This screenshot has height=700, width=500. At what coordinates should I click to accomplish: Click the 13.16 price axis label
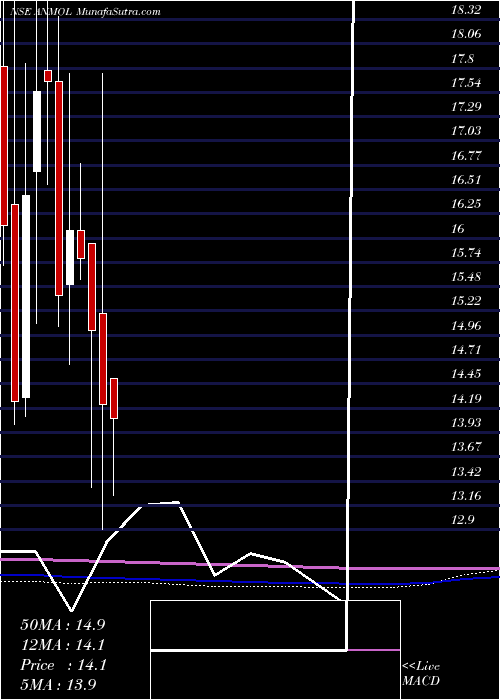pyautogui.click(x=466, y=496)
